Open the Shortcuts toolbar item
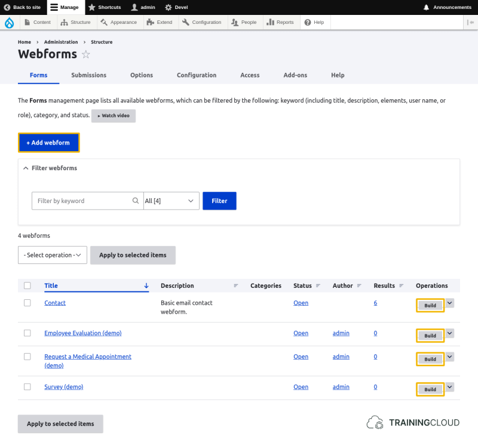 click(105, 7)
